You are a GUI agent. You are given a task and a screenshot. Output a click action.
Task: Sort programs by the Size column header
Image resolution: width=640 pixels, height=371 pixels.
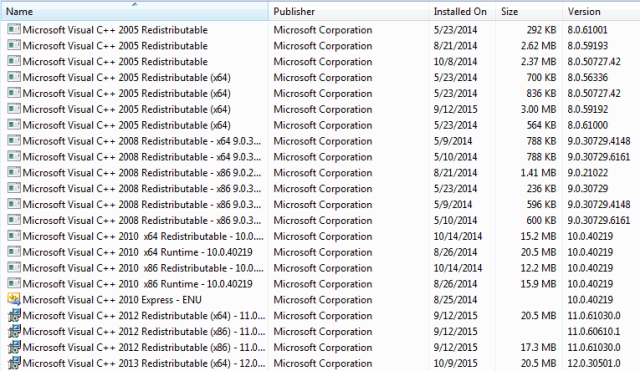pos(529,11)
